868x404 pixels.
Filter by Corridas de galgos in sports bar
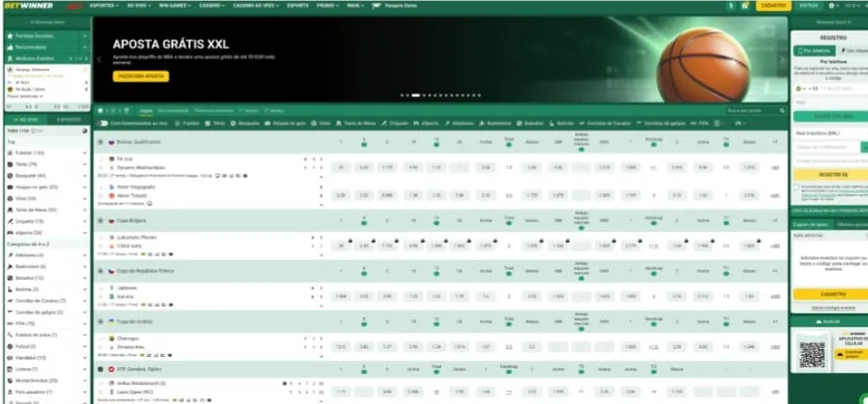tap(662, 123)
